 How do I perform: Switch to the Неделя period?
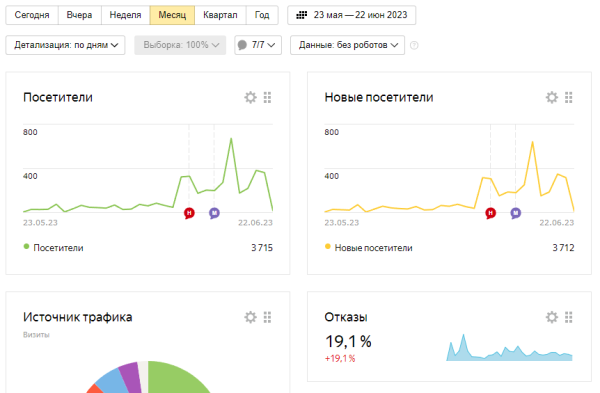[x=126, y=15]
